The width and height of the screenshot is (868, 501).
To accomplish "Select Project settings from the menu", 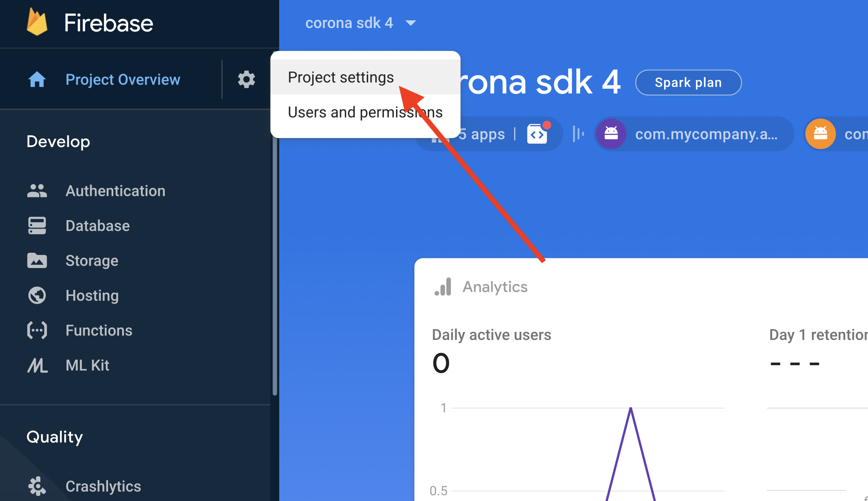I will [365, 77].
